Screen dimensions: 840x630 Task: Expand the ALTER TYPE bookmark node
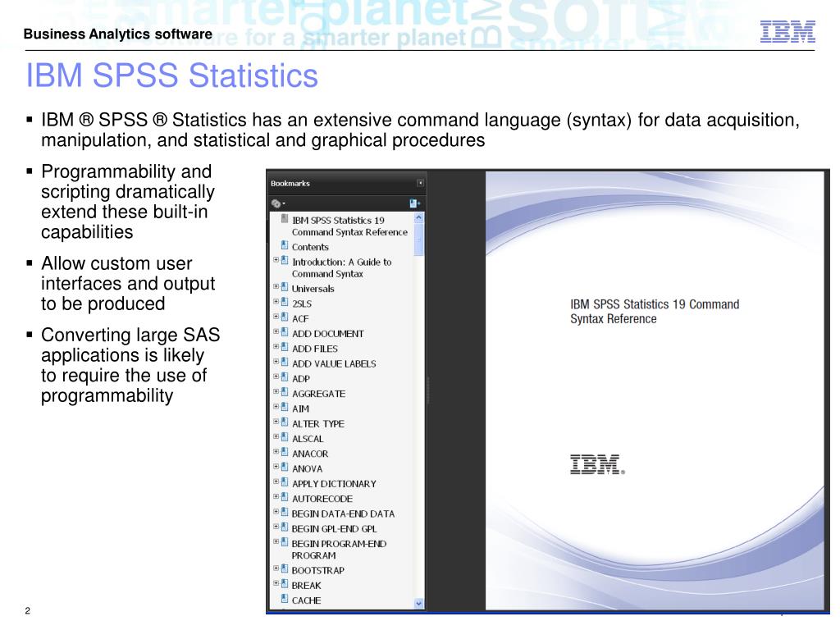tap(276, 422)
